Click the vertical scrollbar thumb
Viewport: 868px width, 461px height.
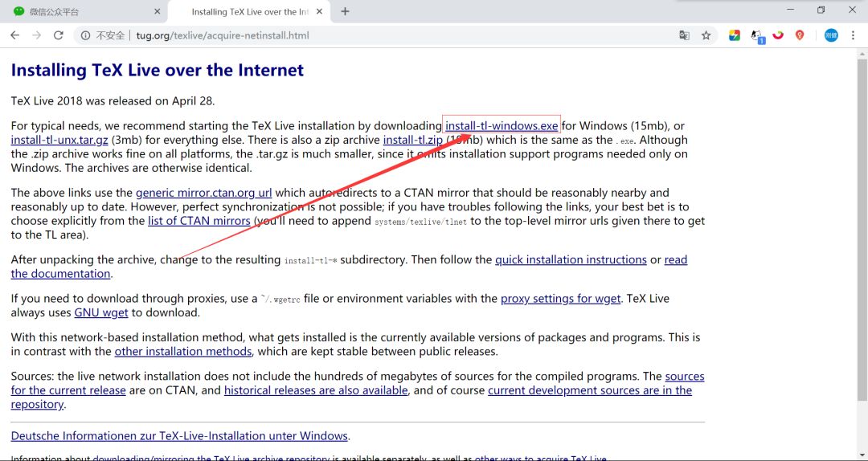click(862, 230)
